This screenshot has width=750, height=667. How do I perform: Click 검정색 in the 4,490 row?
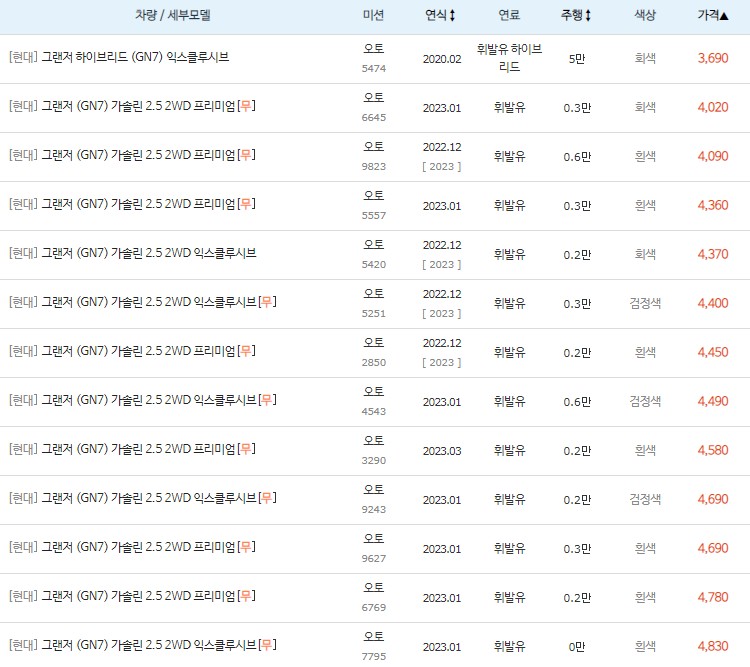[645, 401]
